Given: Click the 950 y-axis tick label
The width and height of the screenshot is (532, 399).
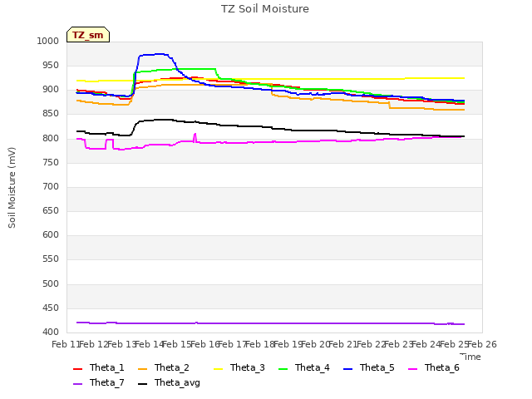Looking at the screenshot, I should point(51,65).
